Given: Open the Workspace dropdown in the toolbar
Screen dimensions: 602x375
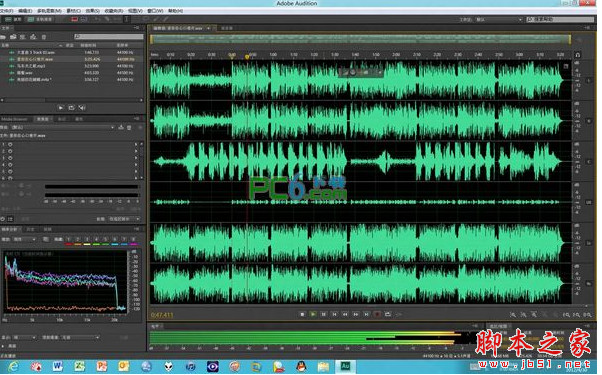Looking at the screenshot, I should coord(499,20).
